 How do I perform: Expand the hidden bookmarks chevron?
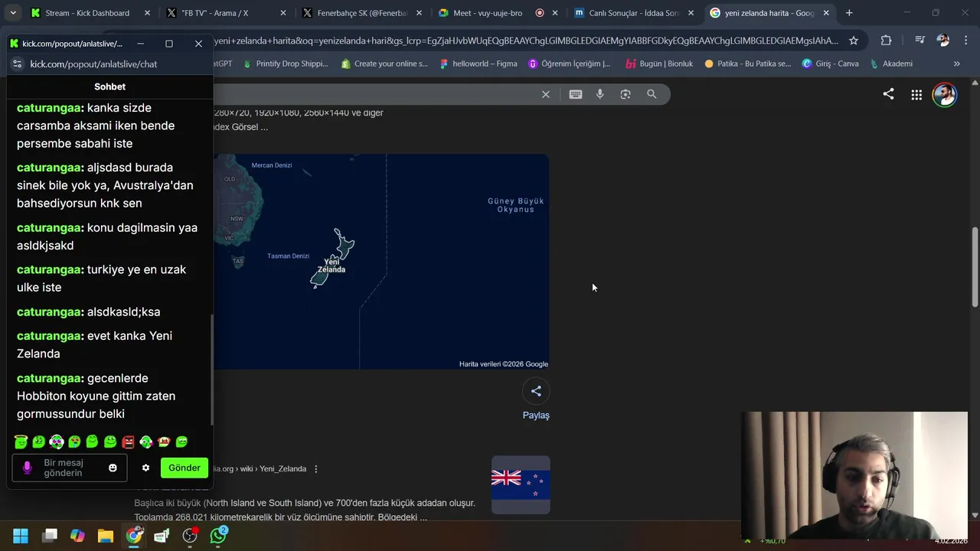pos(956,64)
